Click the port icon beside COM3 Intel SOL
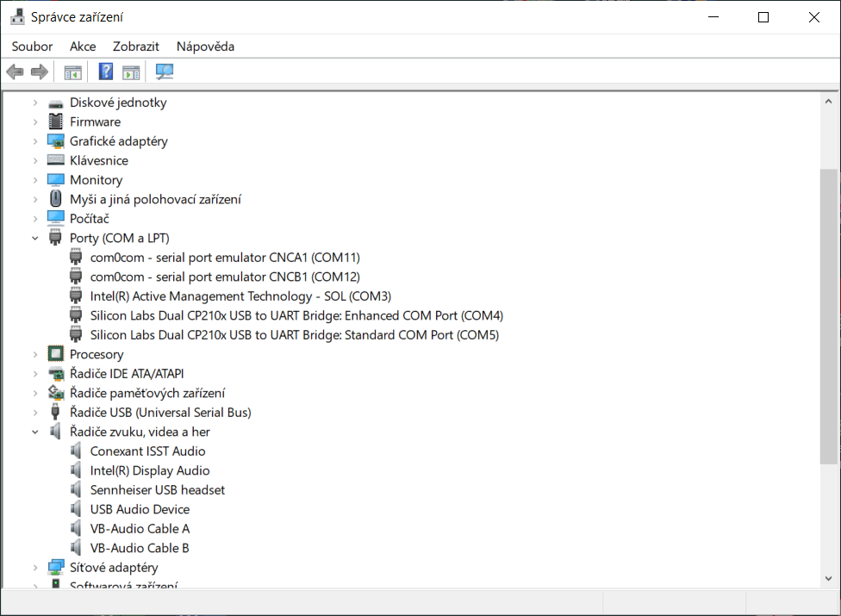 pos(78,296)
